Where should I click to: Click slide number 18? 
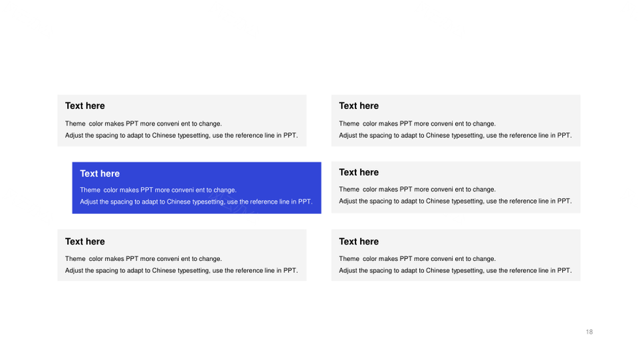[x=589, y=332]
